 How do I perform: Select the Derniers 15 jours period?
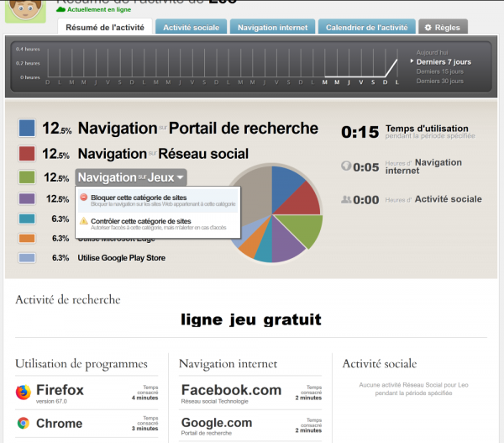click(439, 71)
